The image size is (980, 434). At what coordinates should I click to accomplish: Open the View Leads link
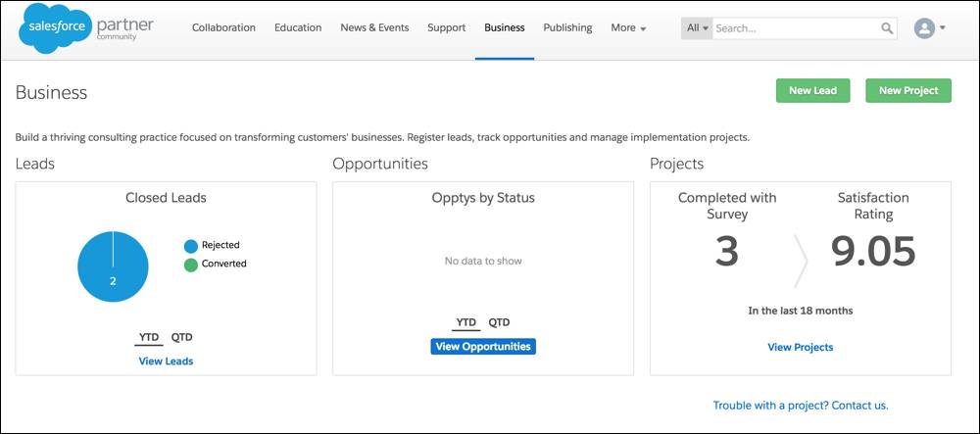click(166, 361)
